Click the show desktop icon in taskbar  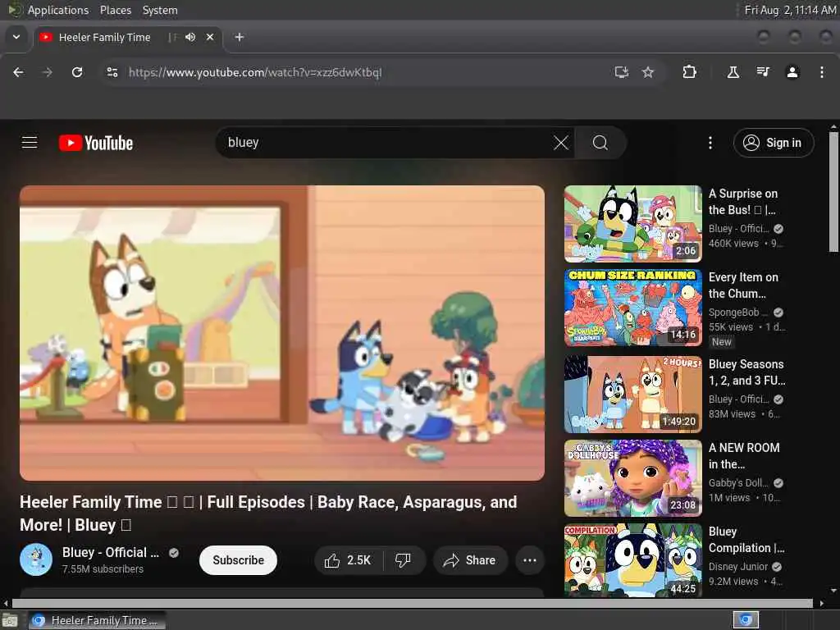[10, 621]
